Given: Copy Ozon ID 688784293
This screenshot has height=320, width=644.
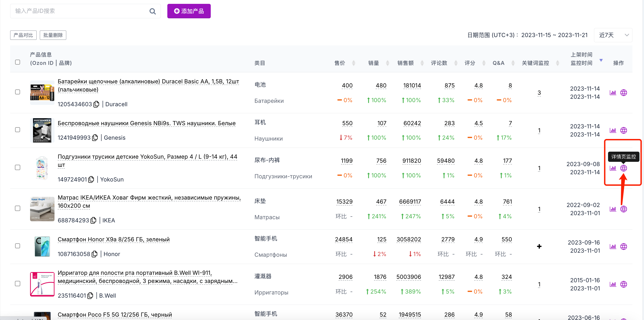Looking at the screenshot, I should (93, 220).
